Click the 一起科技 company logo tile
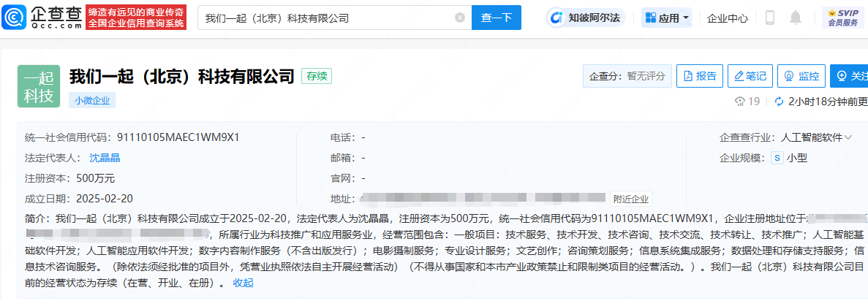 (39, 85)
